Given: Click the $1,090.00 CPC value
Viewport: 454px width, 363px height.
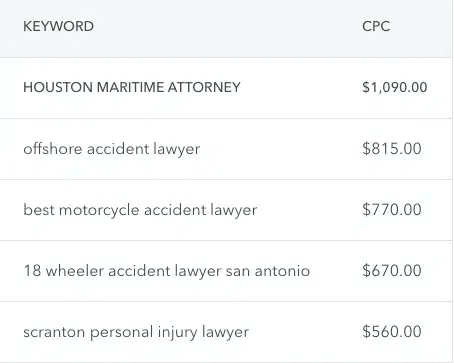Looking at the screenshot, I should point(395,87).
